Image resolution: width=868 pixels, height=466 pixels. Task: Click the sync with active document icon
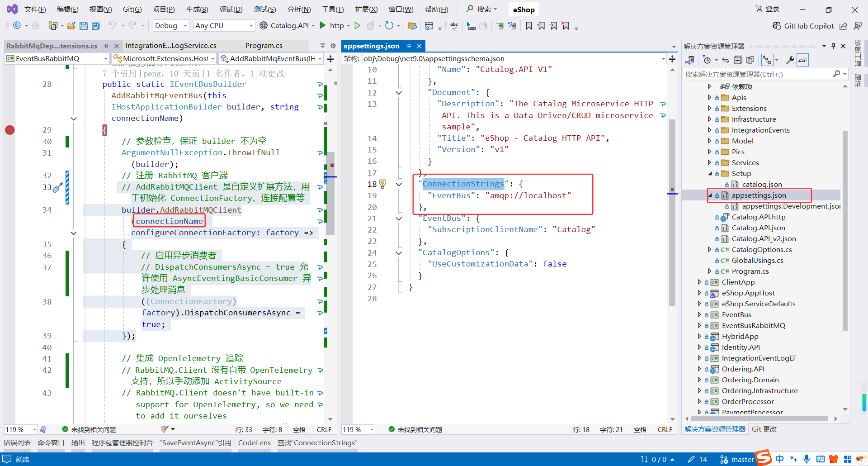(726, 60)
